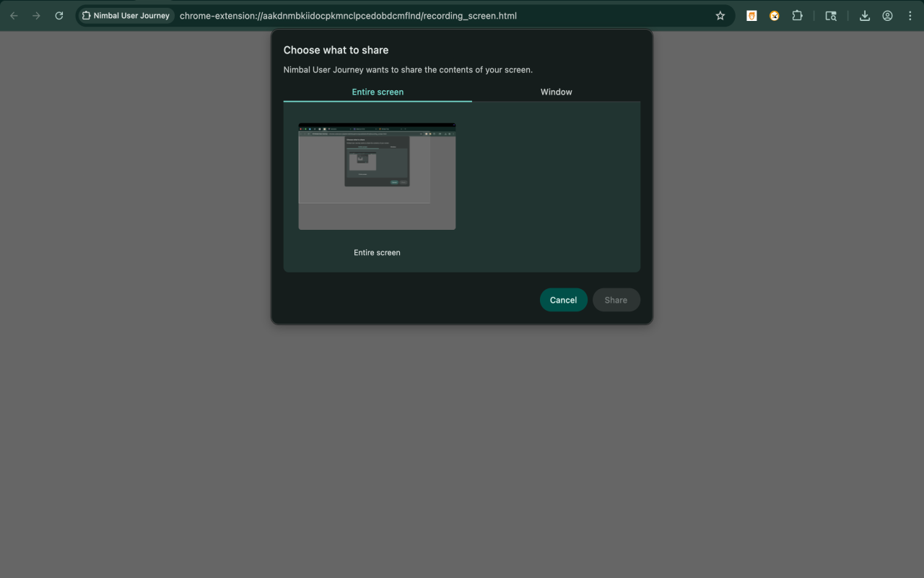Cancel the screen share dialog
Viewport: 924px width, 578px height.
tap(563, 300)
